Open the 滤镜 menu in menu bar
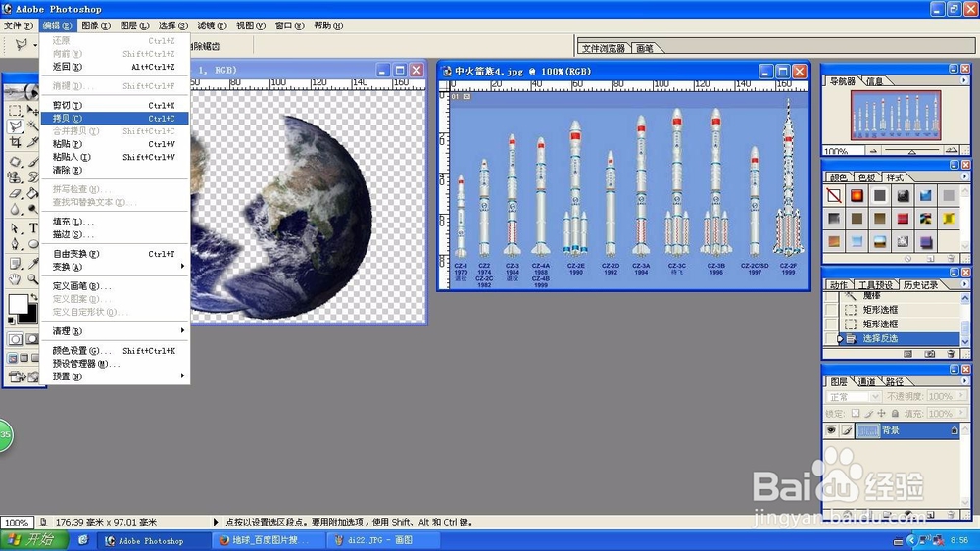 (x=212, y=25)
